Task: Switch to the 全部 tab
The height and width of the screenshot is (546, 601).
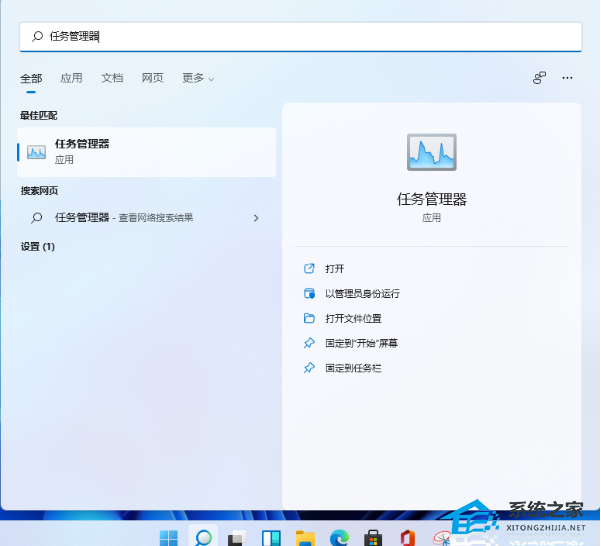Action: point(31,78)
